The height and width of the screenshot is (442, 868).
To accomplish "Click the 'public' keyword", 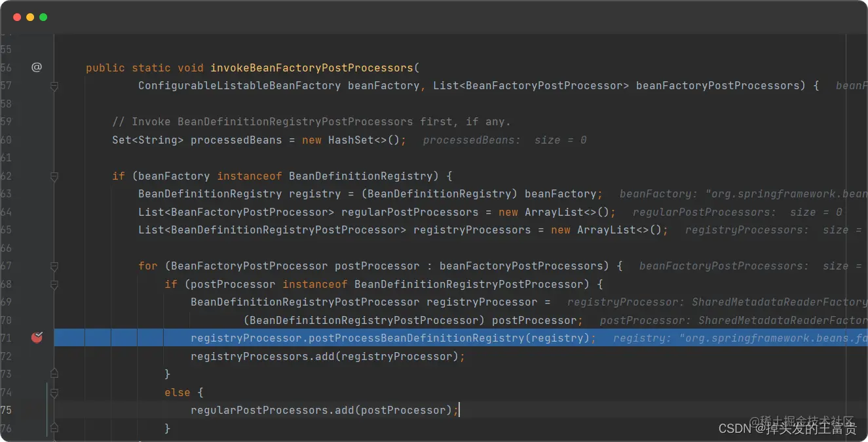I will pyautogui.click(x=105, y=68).
